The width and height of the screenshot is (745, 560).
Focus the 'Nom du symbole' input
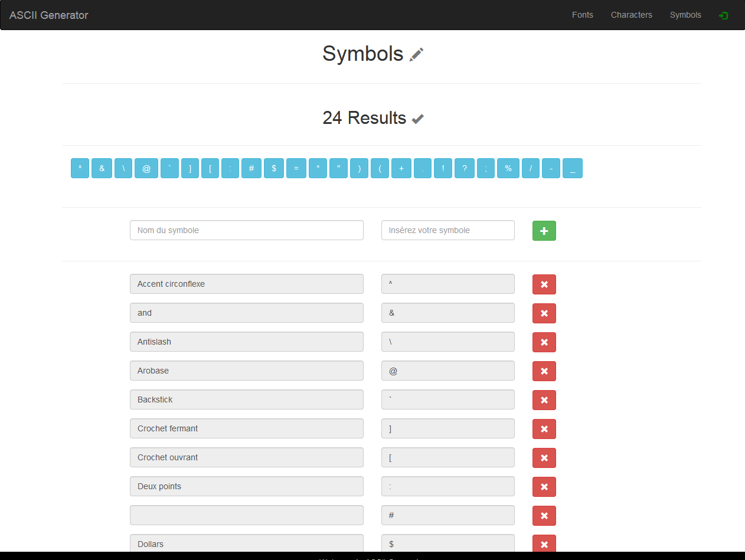point(247,230)
